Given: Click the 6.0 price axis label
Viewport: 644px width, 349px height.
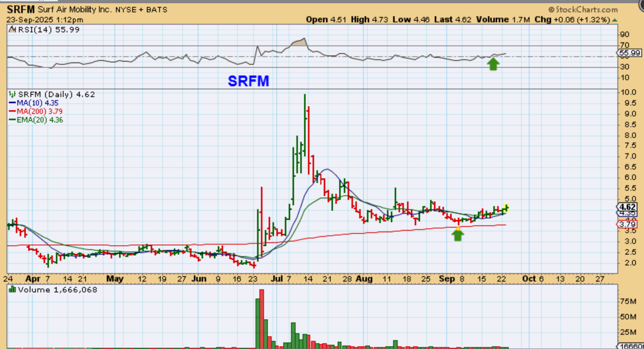Looking at the screenshot, I should (x=630, y=178).
